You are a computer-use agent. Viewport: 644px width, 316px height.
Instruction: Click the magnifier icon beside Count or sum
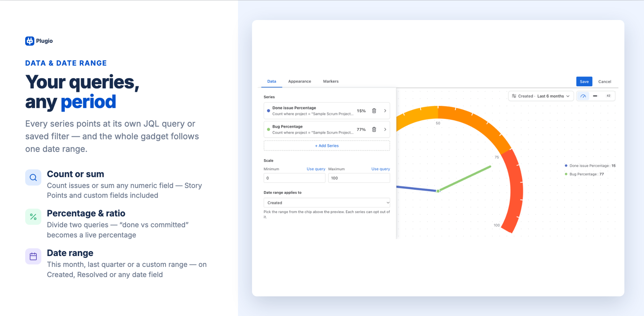[x=33, y=178]
